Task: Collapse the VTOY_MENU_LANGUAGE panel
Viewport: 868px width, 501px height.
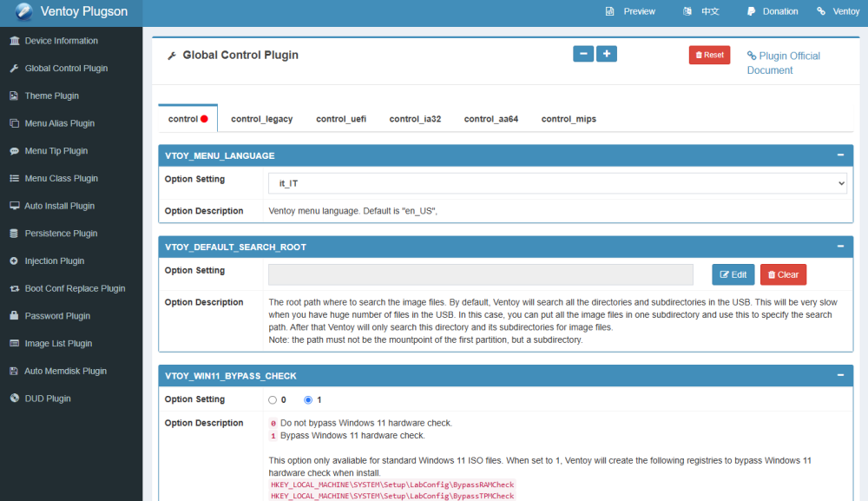Action: (840, 155)
